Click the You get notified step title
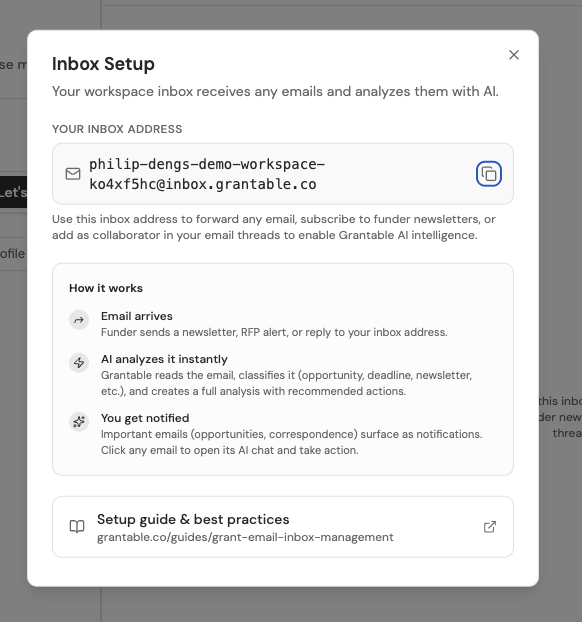 [x=145, y=418]
